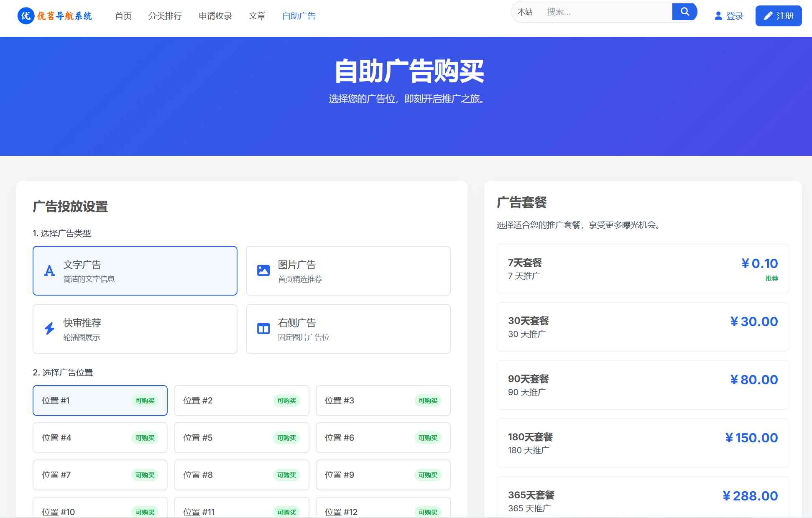Viewport: 812px width, 518px height.
Task: Click the 登录 user icon
Action: tap(718, 16)
